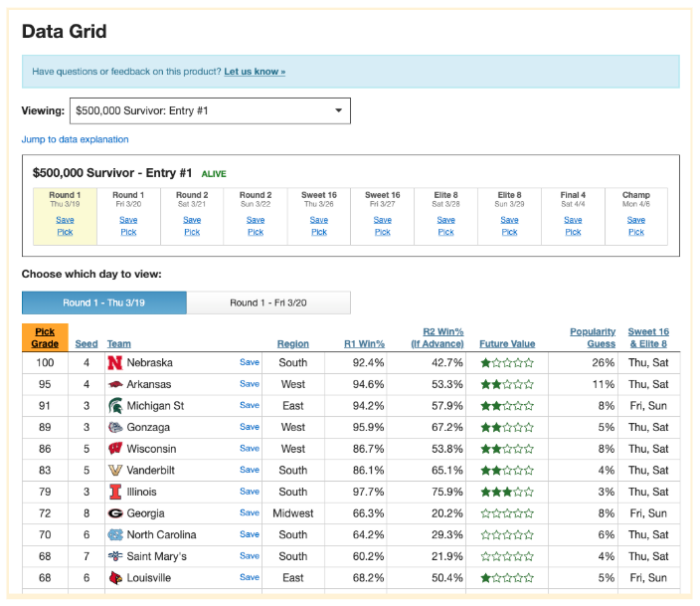The height and width of the screenshot is (606, 700).
Task: Click Save Pick under Champ Mon 4/6
Action: (x=636, y=226)
